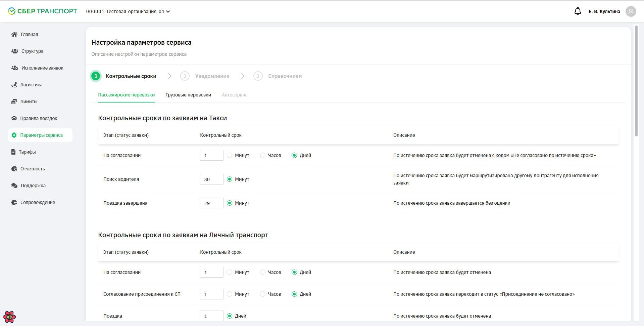Viewport: 644px width, 326px height.
Task: Click the Сбер Транспорт logo
Action: (43, 11)
